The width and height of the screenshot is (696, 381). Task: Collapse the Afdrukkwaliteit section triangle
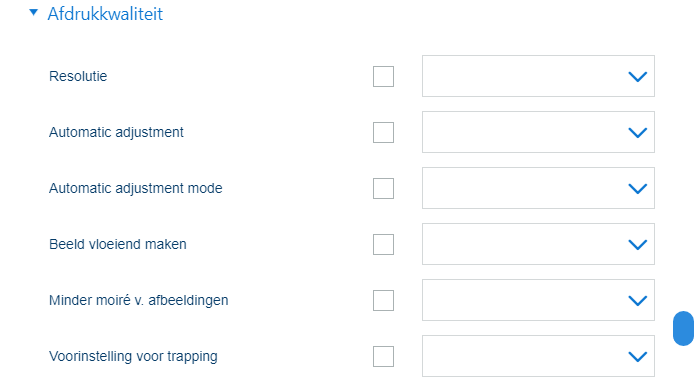click(x=33, y=12)
